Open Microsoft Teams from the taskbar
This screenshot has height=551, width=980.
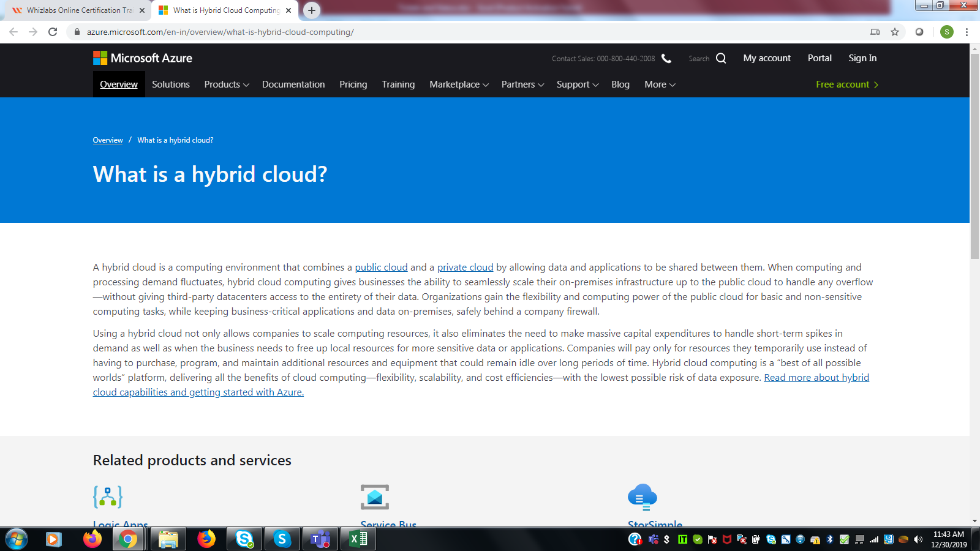coord(320,539)
